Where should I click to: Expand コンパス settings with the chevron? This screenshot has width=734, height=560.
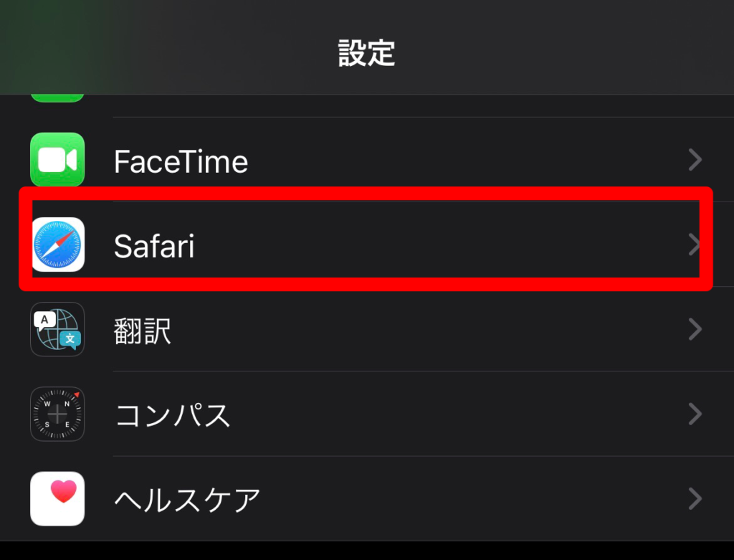pos(695,414)
